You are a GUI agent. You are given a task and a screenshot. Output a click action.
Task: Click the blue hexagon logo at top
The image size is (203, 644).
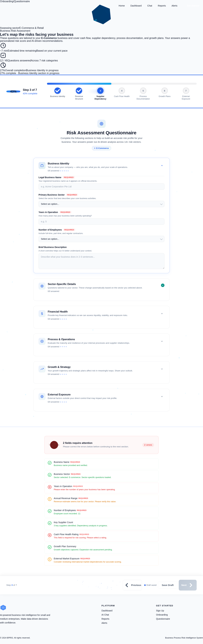[101, 14]
